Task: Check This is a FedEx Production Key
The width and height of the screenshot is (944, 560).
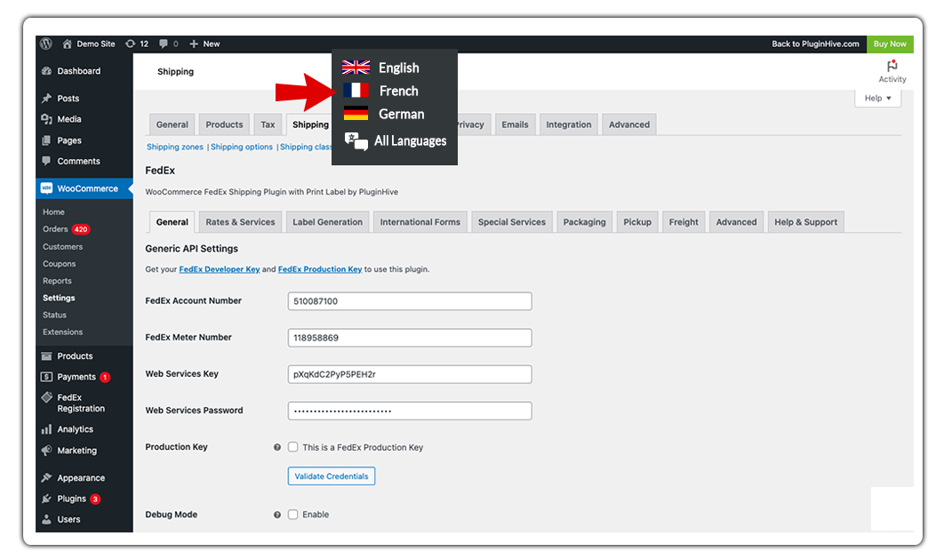Action: (x=292, y=447)
